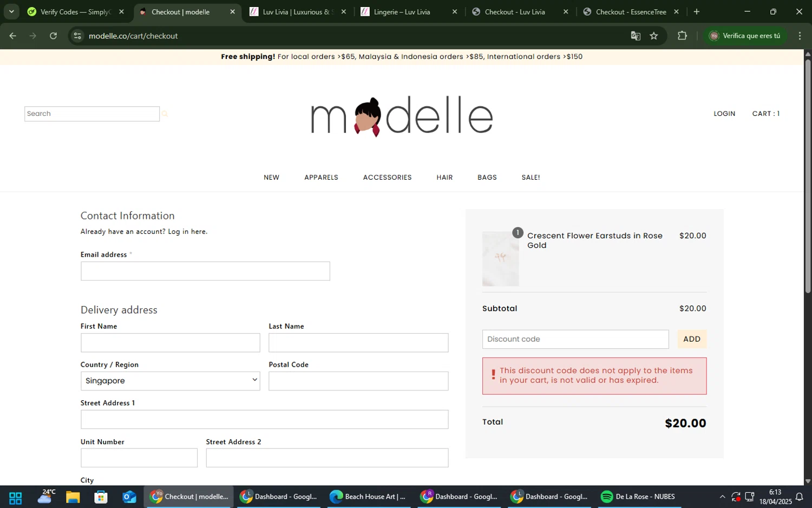Click the search magnifier icon
The width and height of the screenshot is (812, 508).
(x=165, y=114)
